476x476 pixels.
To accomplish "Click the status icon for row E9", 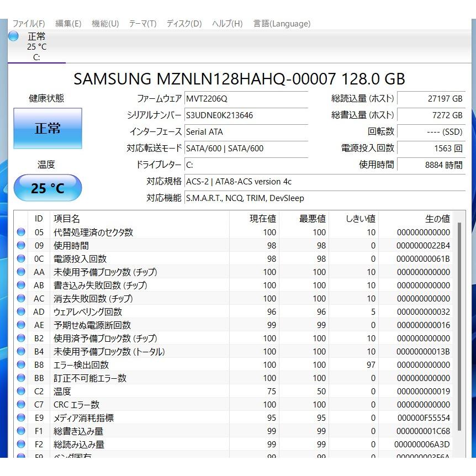I will point(21,417).
